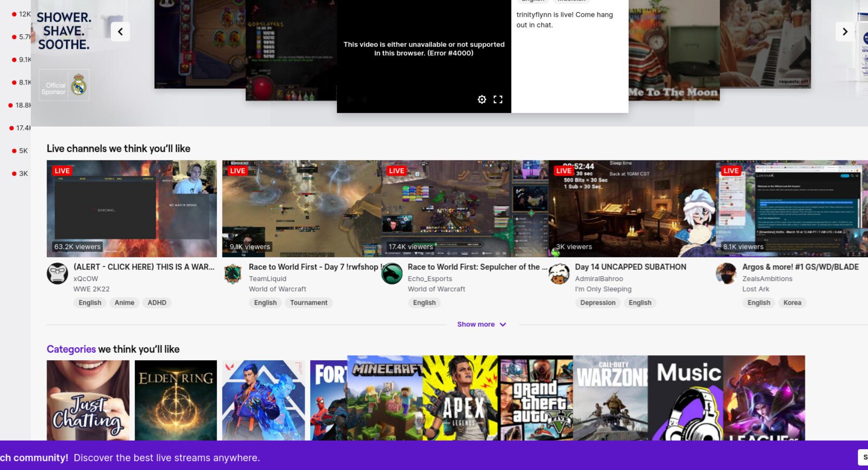Select English tag under TeamLiquid
This screenshot has width=868, height=470.
(x=265, y=302)
